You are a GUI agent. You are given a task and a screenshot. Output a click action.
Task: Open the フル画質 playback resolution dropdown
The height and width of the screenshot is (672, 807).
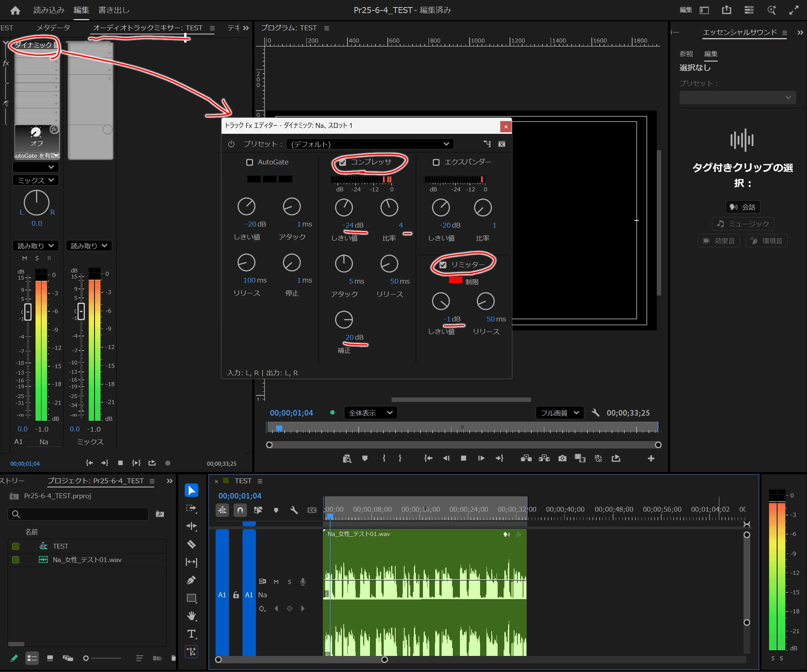tap(559, 413)
